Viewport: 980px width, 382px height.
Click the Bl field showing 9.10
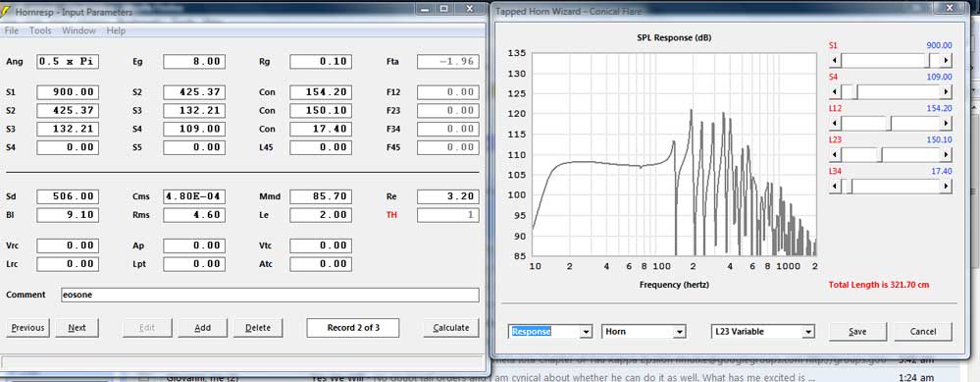pyautogui.click(x=68, y=215)
